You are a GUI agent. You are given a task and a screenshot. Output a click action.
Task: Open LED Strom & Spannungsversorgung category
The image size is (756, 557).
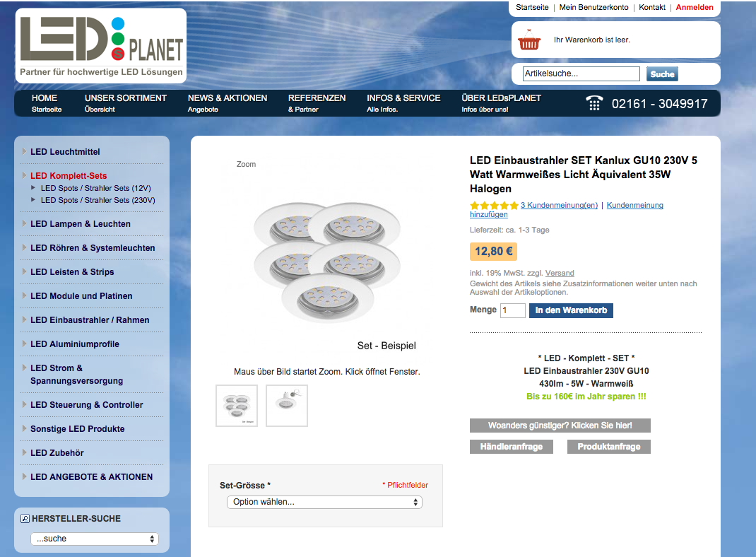pyautogui.click(x=77, y=374)
